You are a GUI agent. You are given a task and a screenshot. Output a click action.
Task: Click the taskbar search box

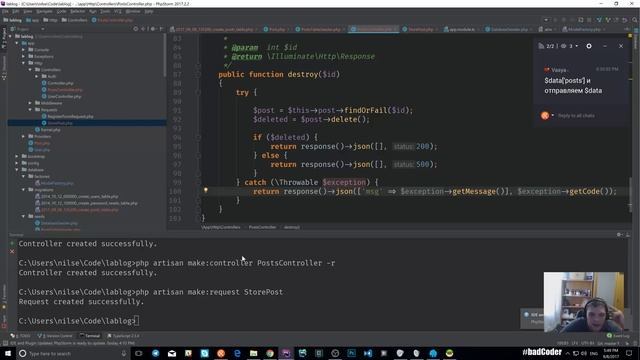click(73, 353)
